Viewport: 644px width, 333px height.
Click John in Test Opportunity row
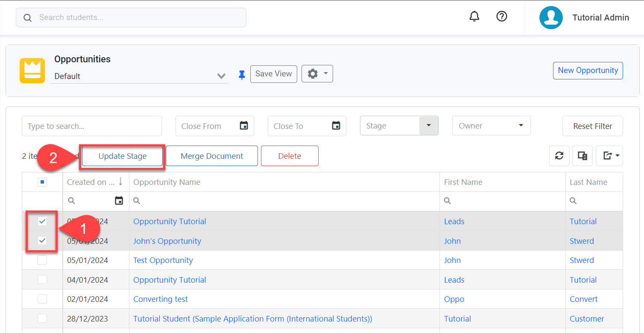(x=452, y=260)
